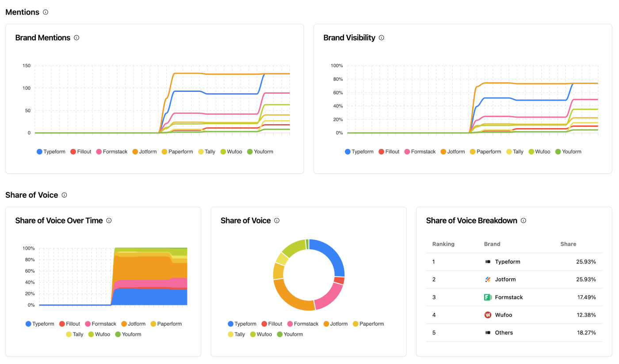The image size is (619, 364).
Task: Click ranking number 1 in the Typeform row
Action: tap(434, 262)
